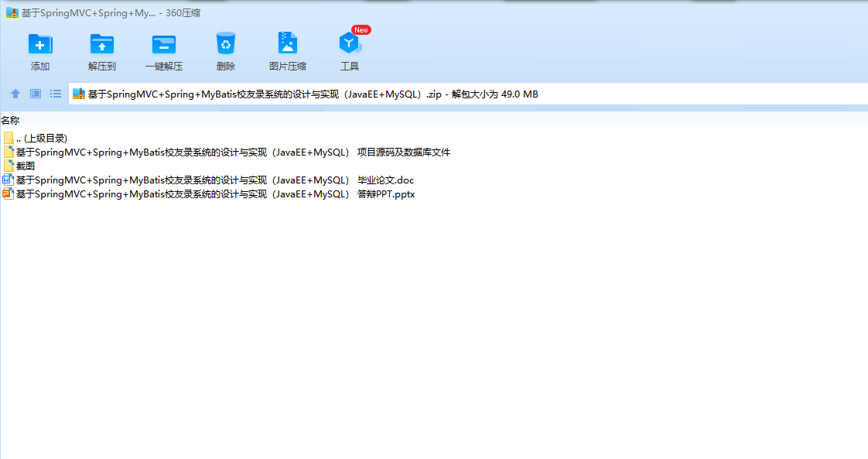Click the 添加 (Add) toolbar icon
Viewport: 868px width, 459px height.
coord(40,44)
